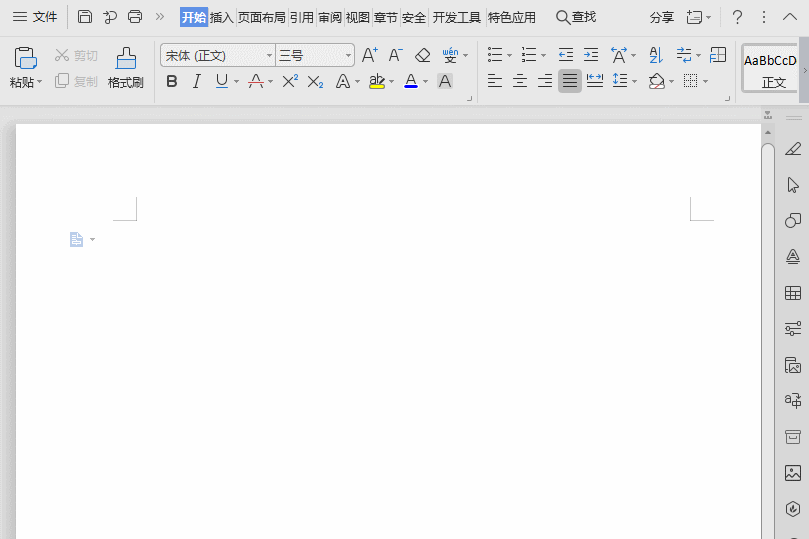Click the 查找 search button
809x539 pixels.
576,17
